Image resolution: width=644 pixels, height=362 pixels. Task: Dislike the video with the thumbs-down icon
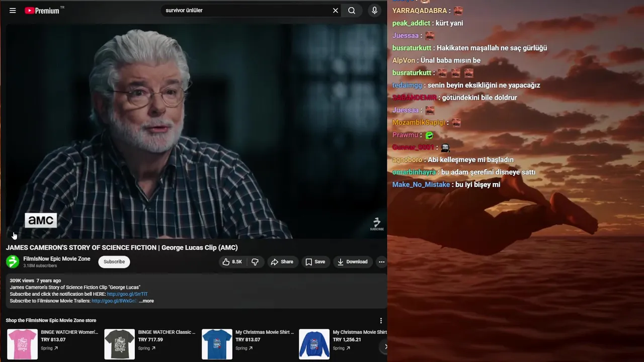(255, 262)
